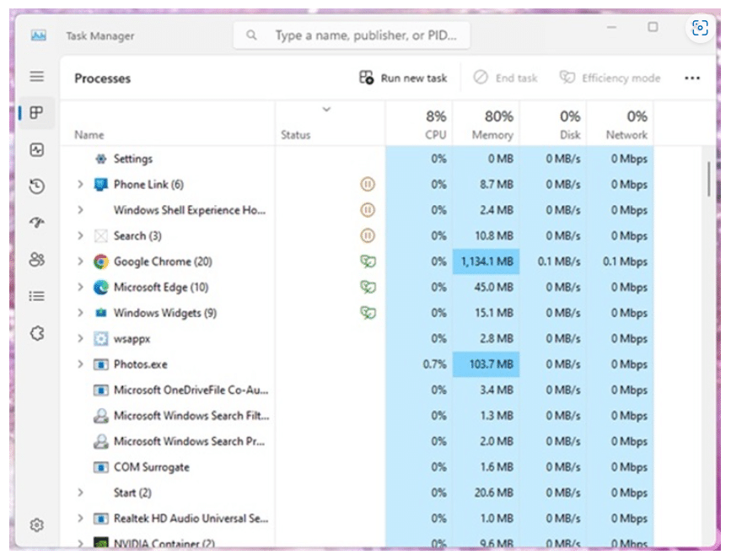Select the COM Surrogate process row
Image resolution: width=731 pixels, height=560 pixels.
pos(152,467)
